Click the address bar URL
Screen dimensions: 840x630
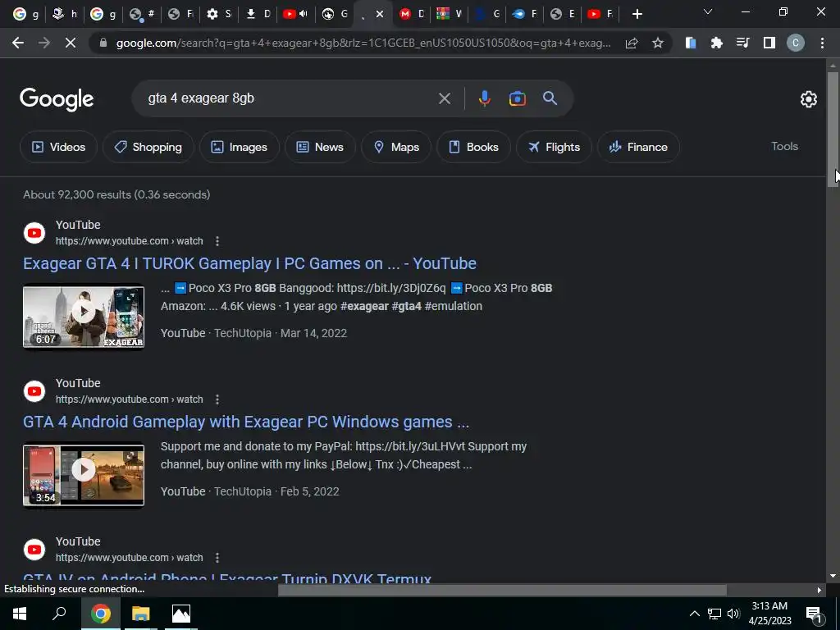[x=363, y=43]
